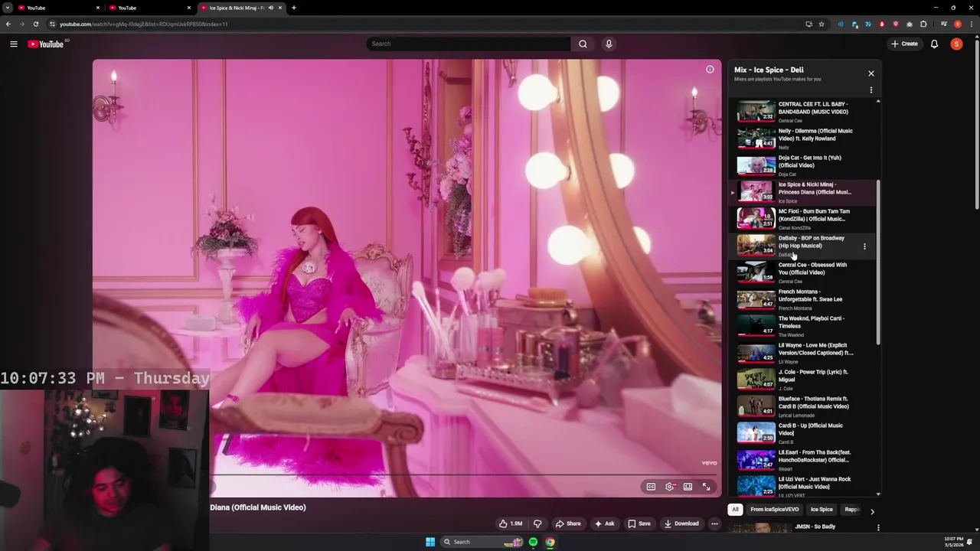Viewport: 980px width, 551px height.
Task: Open options for DaBaby BOP on Broadway
Action: click(x=864, y=246)
